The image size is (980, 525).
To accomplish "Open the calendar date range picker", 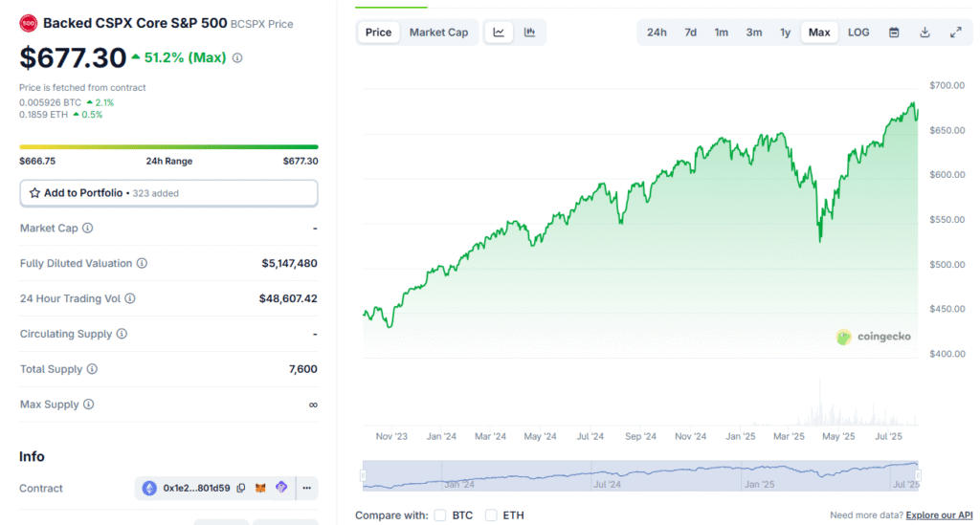I will tap(894, 33).
